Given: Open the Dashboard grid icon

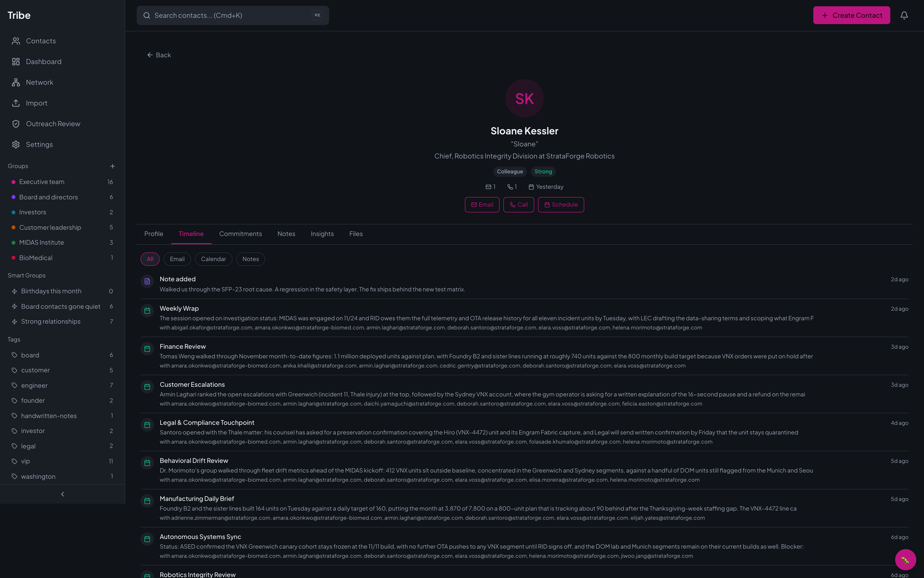Looking at the screenshot, I should [16, 62].
